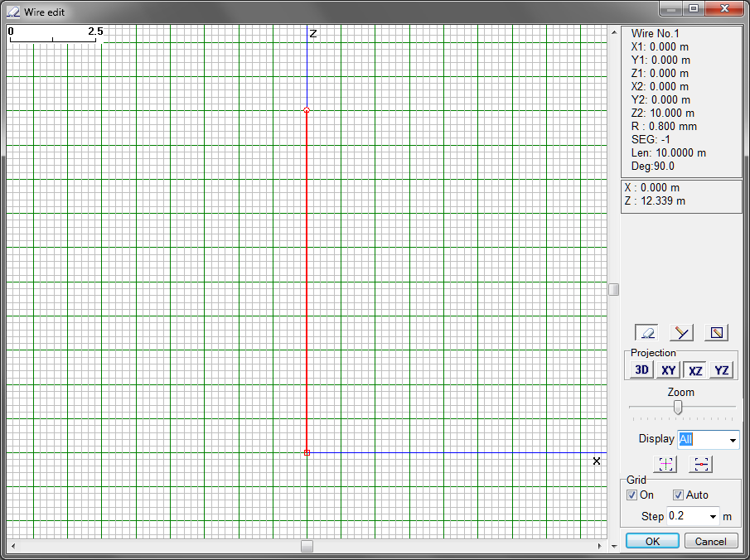Open the Display dropdown list
Screen dimensions: 750x560
coord(732,440)
